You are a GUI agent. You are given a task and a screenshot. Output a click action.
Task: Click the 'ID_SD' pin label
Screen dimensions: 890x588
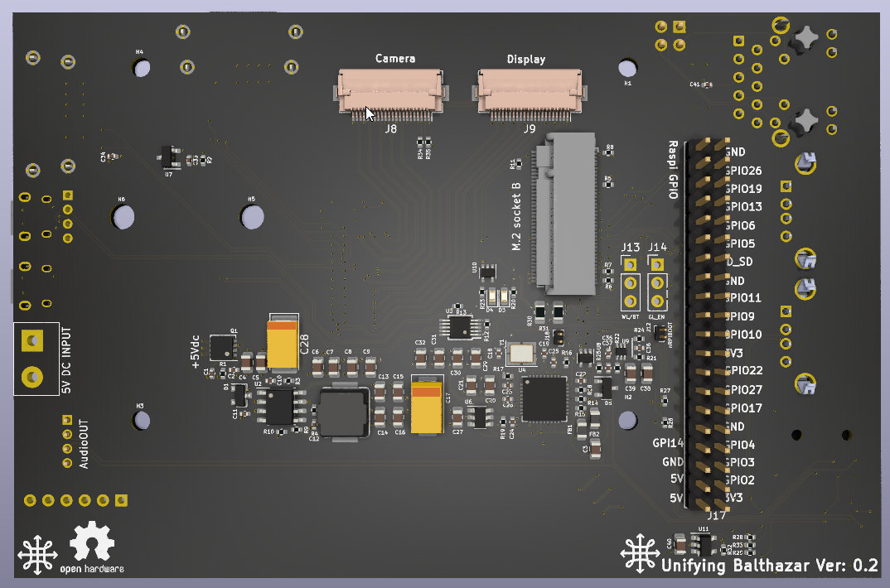pyautogui.click(x=739, y=262)
